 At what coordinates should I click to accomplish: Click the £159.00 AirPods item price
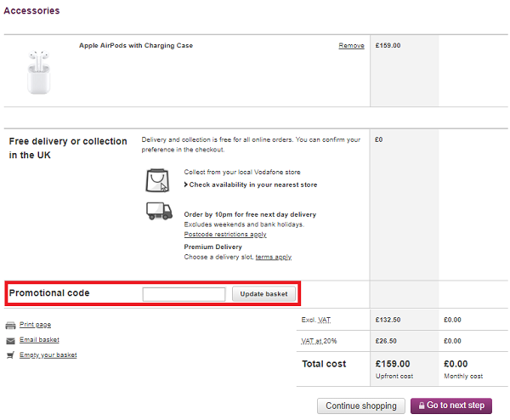coord(388,46)
